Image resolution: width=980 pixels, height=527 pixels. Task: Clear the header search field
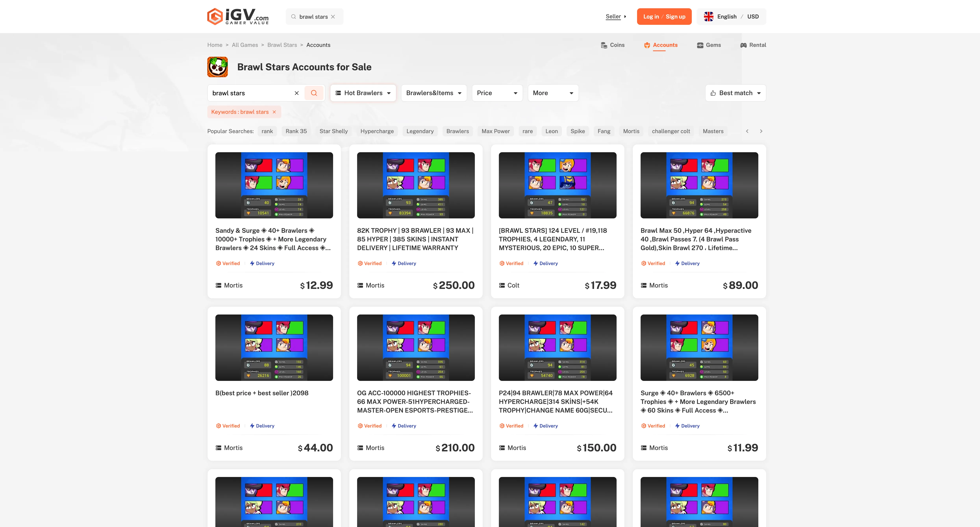click(333, 17)
